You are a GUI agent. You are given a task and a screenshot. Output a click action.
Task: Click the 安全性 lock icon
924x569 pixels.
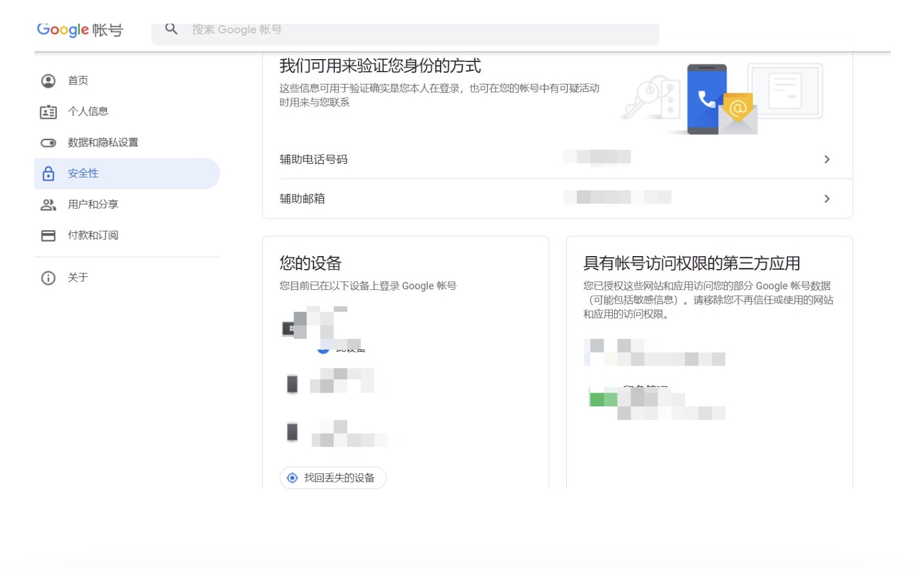tap(48, 173)
